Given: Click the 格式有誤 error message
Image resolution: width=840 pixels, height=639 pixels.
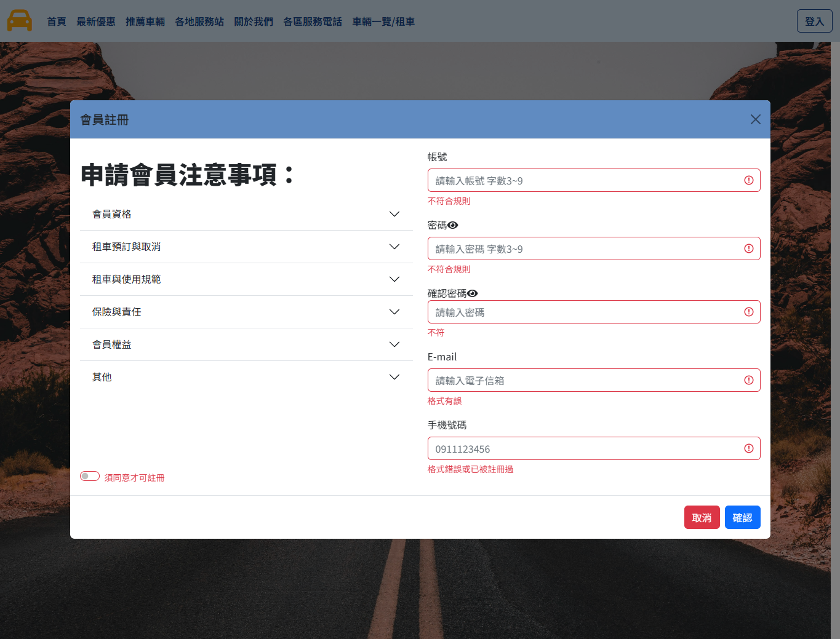Looking at the screenshot, I should [x=444, y=401].
